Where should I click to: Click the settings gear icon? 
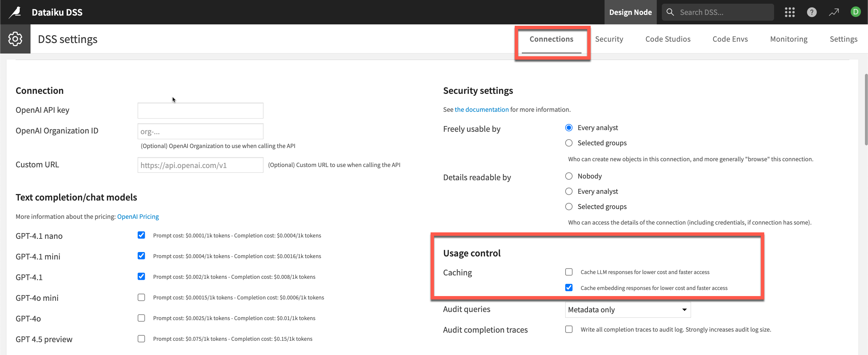[x=15, y=39]
